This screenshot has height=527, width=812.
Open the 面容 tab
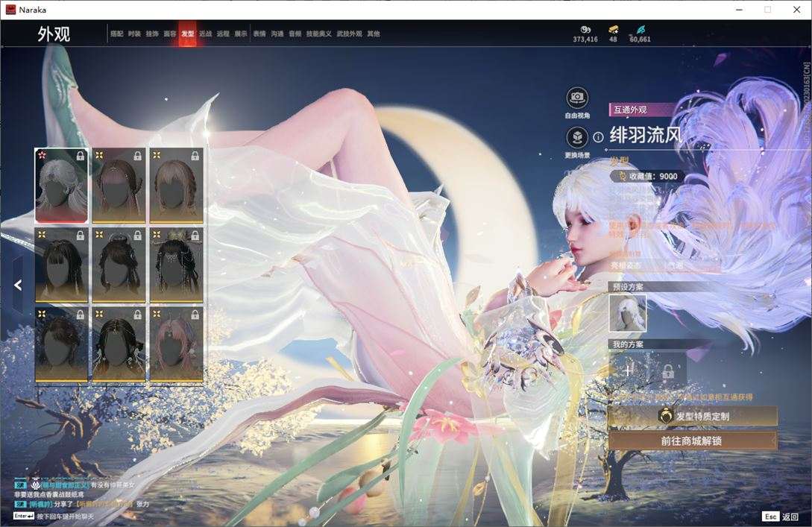[x=170, y=34]
